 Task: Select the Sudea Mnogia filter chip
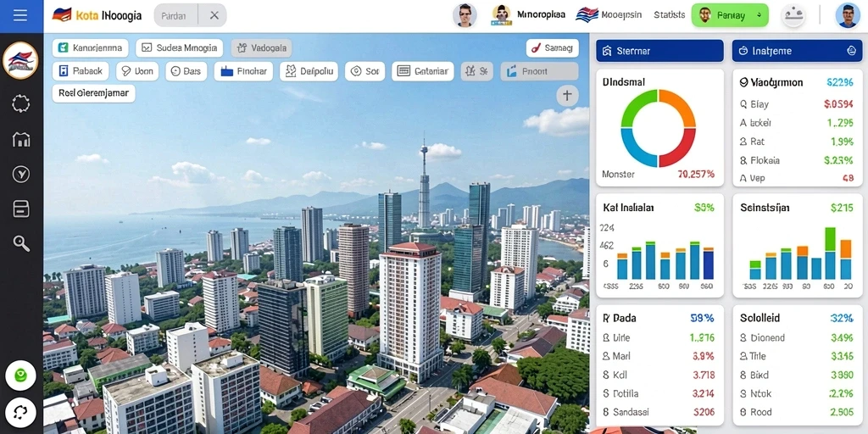pos(179,48)
